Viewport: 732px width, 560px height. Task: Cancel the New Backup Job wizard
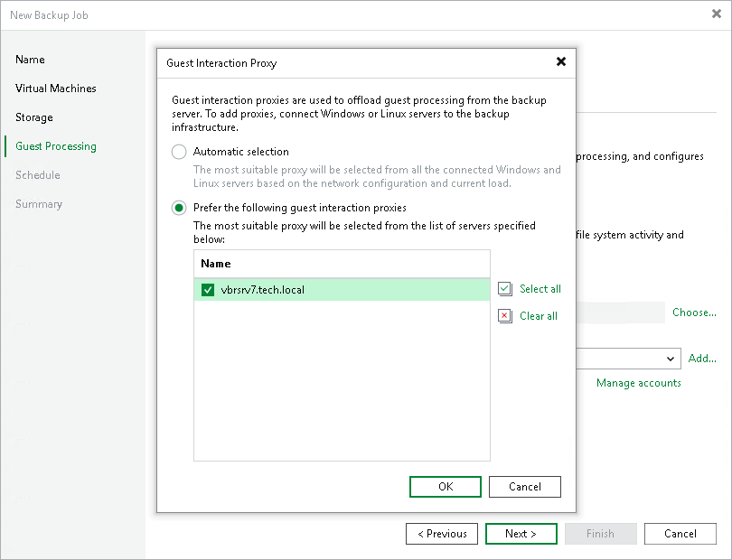point(680,534)
